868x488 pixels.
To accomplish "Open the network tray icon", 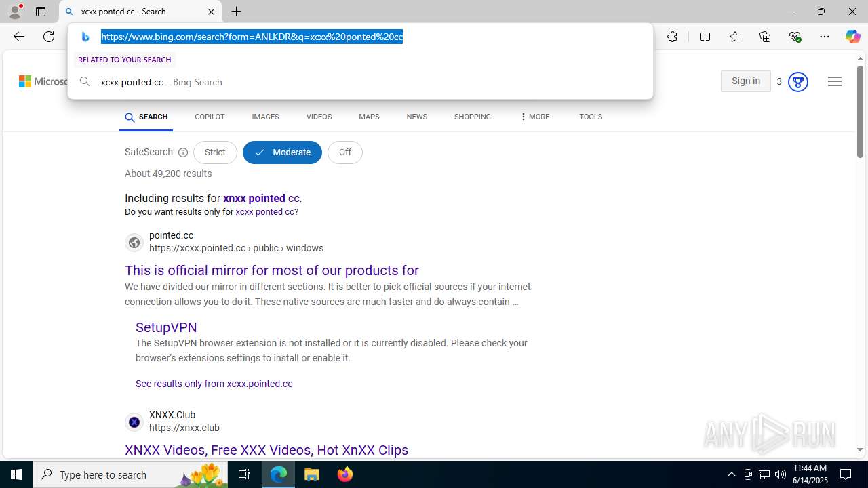I will (764, 474).
